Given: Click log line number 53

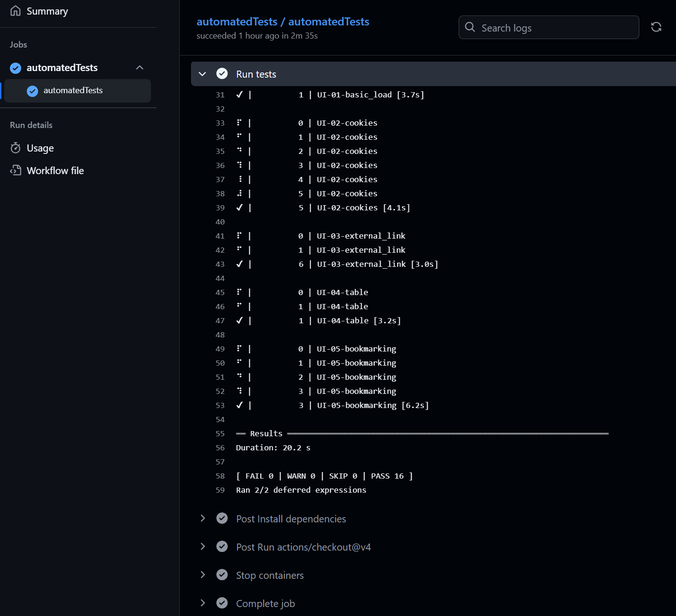Looking at the screenshot, I should coord(220,405).
